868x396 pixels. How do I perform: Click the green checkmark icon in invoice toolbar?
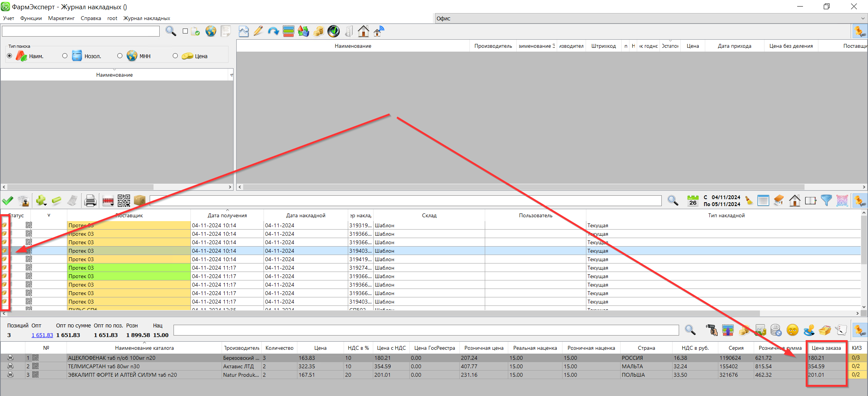coord(8,201)
